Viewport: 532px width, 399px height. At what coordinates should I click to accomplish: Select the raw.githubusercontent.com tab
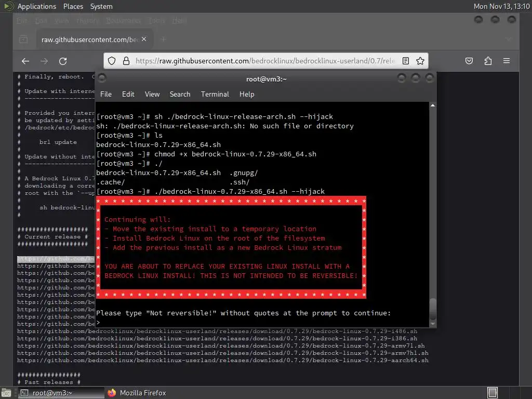pyautogui.click(x=95, y=39)
